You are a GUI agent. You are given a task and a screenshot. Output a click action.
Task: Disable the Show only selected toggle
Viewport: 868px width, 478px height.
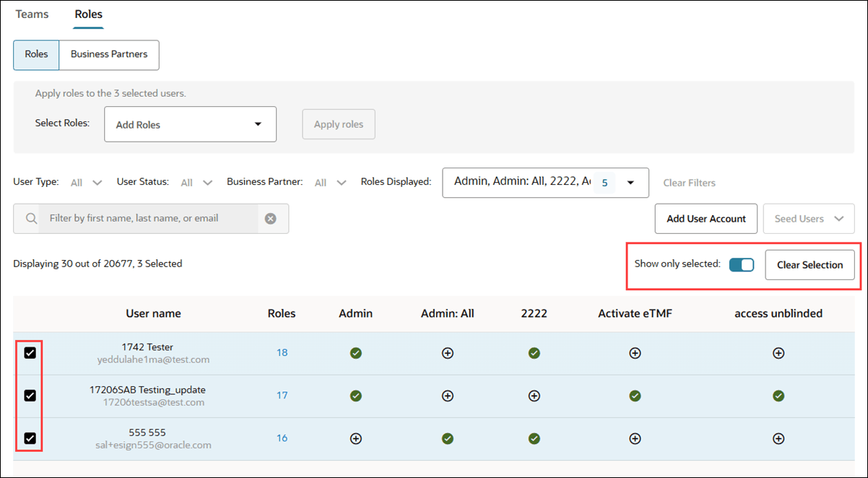pyautogui.click(x=741, y=264)
